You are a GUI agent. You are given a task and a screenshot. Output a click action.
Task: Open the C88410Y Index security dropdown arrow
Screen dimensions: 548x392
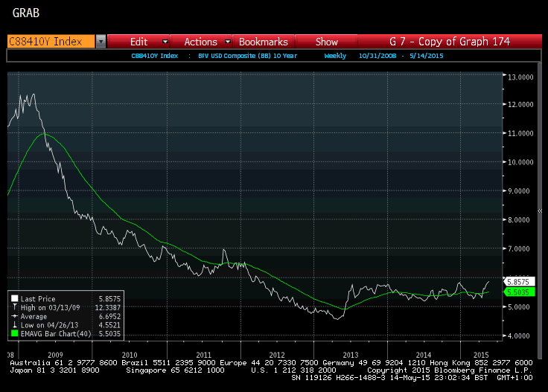[101, 42]
